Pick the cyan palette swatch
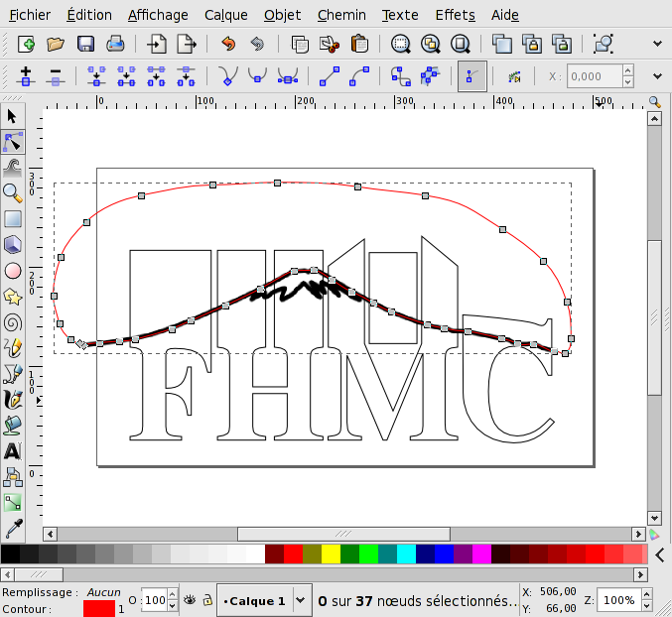Screen dimensions: 672x617 pyautogui.click(x=406, y=555)
